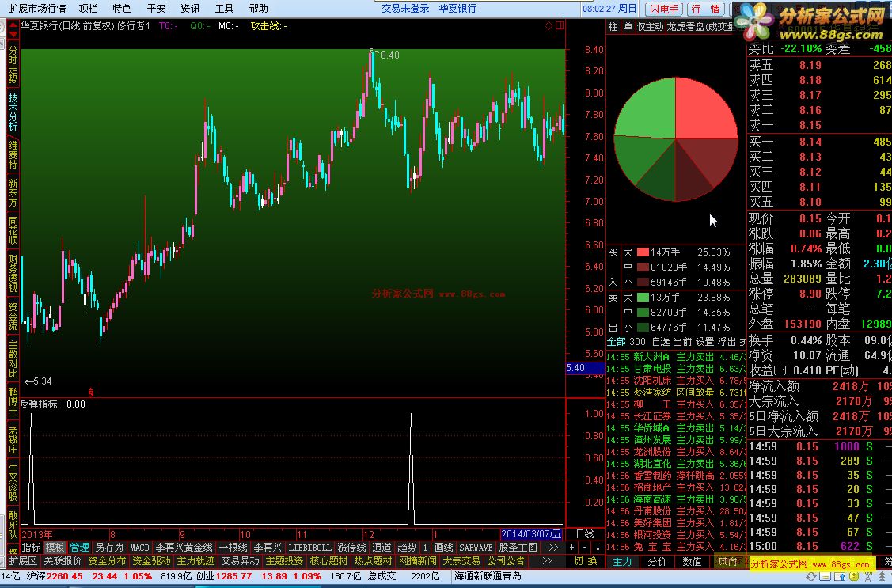Open the 热点题材 tab
892x588 pixels.
pos(373,561)
